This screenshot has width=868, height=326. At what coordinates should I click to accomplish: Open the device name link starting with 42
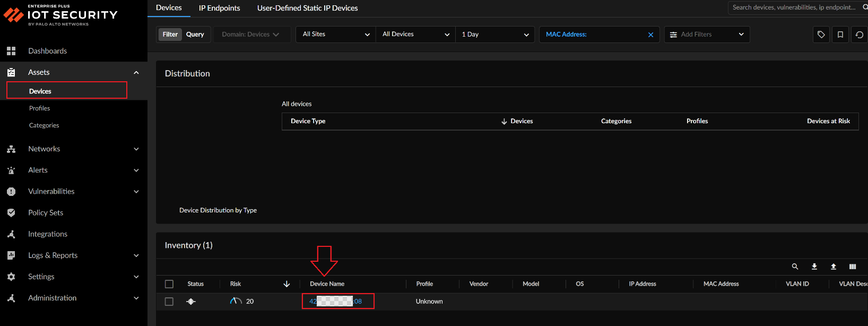click(335, 302)
